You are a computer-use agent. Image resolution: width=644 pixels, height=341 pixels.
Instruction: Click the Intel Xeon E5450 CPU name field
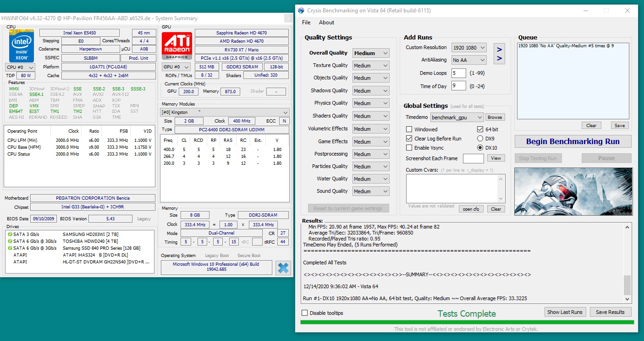79,33
